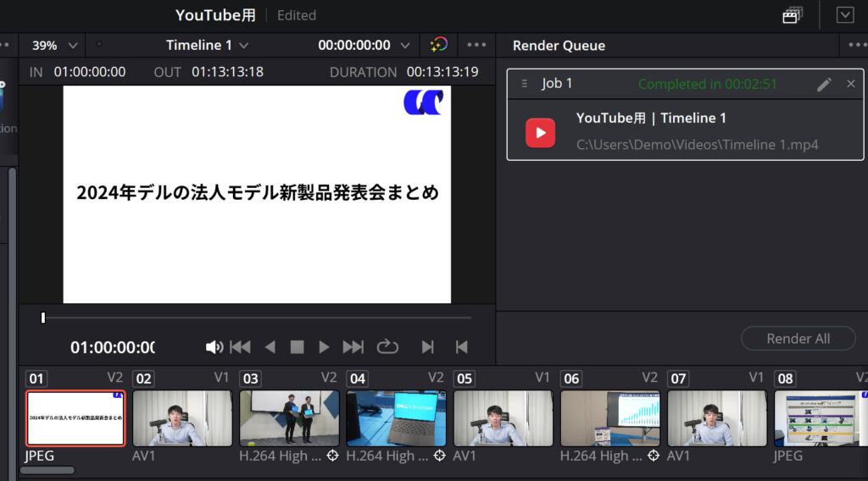
Task: Open the Render Queue options menu
Action: 855,46
